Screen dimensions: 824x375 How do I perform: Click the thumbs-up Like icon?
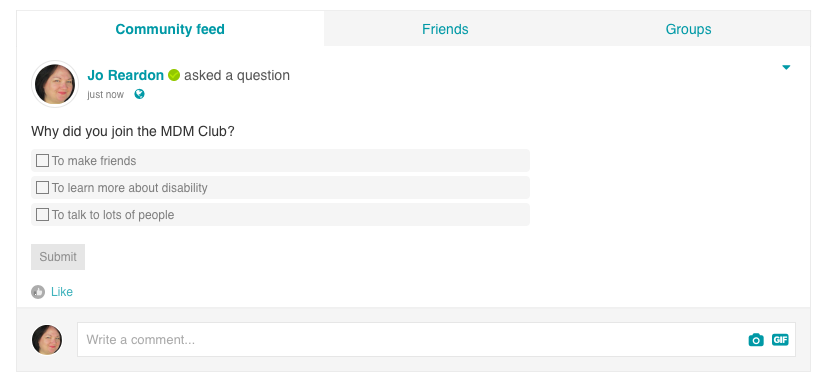coord(38,292)
